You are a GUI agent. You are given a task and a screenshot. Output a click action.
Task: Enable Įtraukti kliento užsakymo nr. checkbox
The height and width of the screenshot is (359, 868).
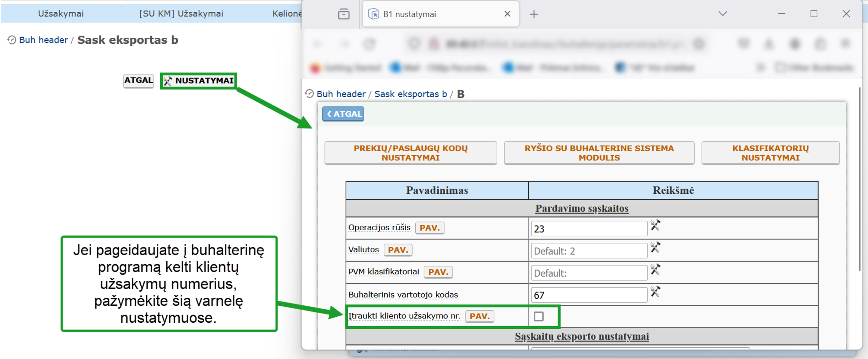coord(539,316)
